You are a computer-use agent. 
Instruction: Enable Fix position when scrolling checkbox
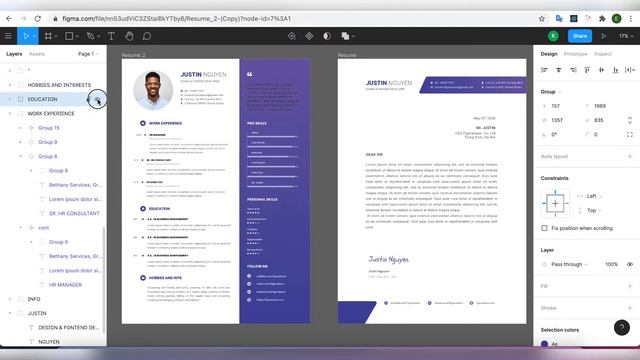point(544,228)
